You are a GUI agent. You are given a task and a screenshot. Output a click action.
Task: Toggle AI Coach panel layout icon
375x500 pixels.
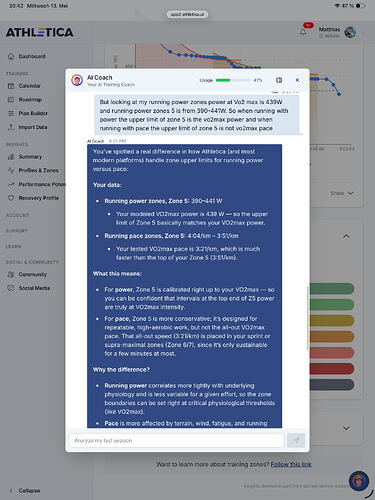tap(279, 80)
